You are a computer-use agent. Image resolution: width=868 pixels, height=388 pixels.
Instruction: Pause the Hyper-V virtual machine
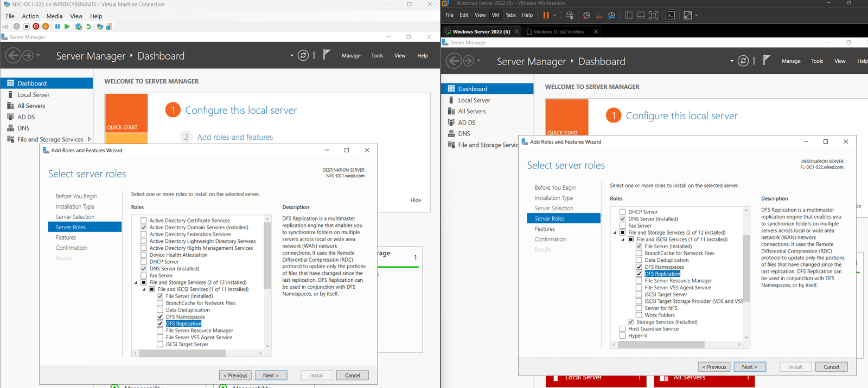pyautogui.click(x=58, y=26)
